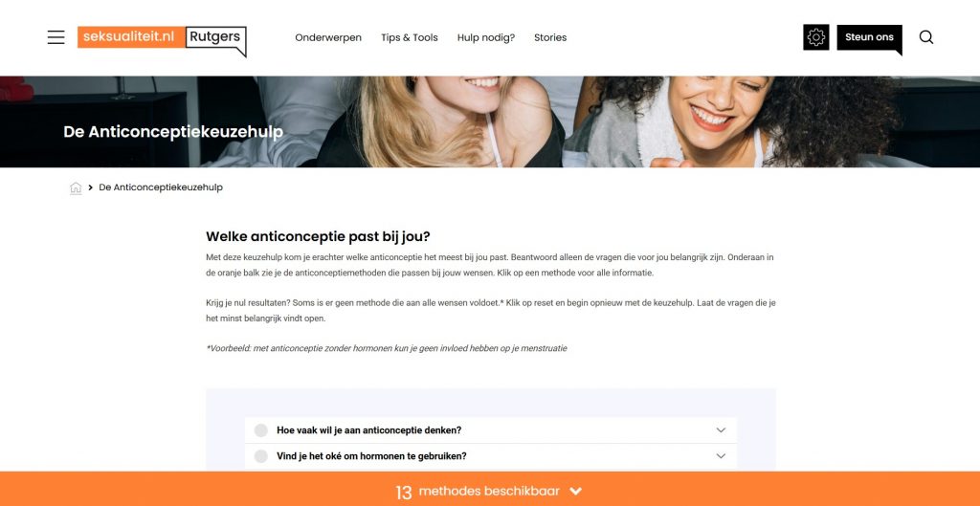Click De Anticonceptiekeuzehulp breadcrumb link
The height and width of the screenshot is (506, 980).
(x=161, y=187)
